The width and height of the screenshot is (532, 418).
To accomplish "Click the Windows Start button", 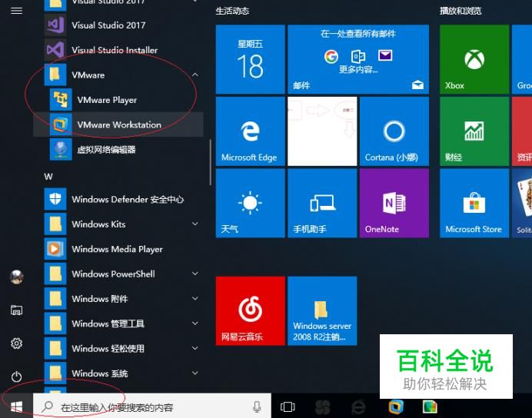I will [16, 406].
